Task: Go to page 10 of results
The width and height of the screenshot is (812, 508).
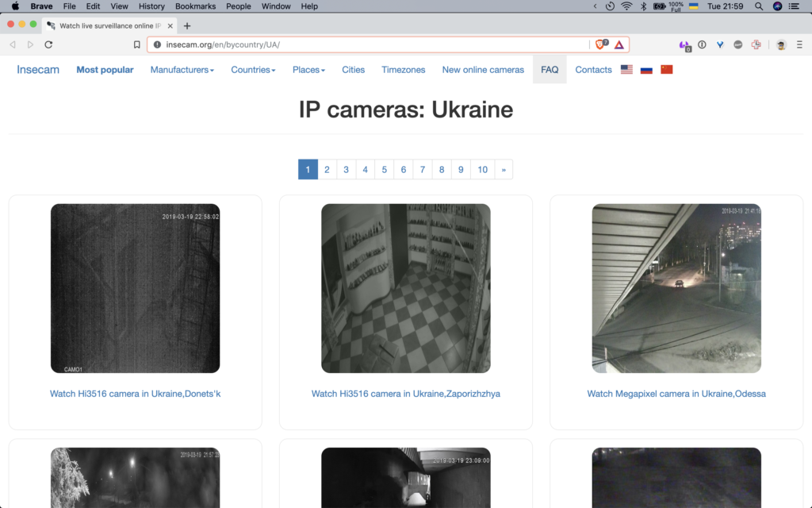Action: [483, 170]
